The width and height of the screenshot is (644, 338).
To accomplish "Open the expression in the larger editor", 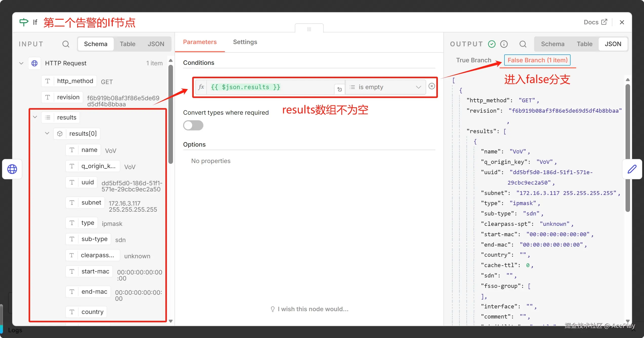I will click(x=339, y=89).
